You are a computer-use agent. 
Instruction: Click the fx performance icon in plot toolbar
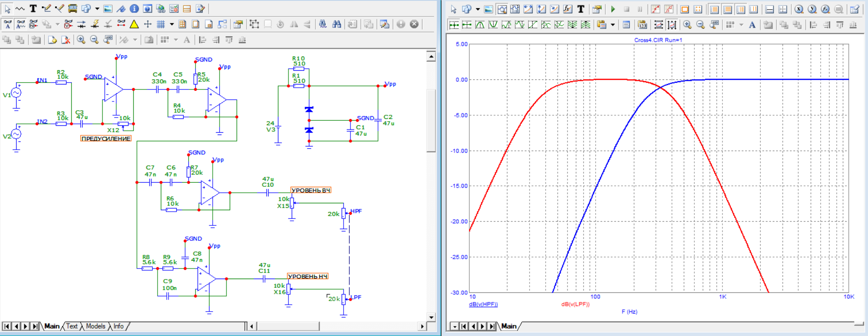[x=568, y=9]
